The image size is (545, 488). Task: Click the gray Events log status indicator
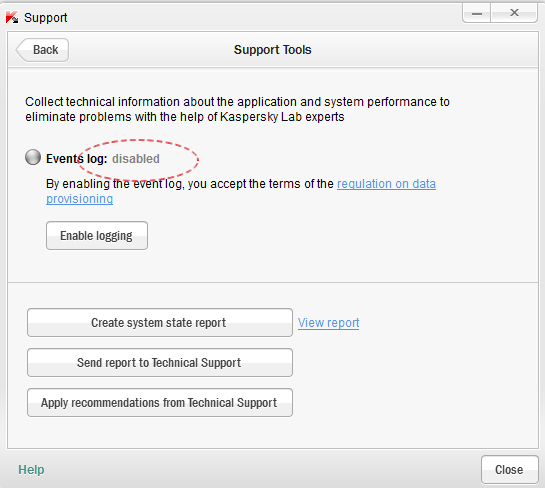pyautogui.click(x=33, y=157)
